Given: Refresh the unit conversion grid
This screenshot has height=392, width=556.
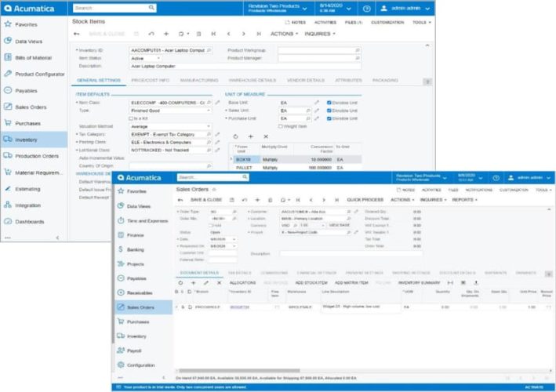Looking at the screenshot, I should click(236, 136).
